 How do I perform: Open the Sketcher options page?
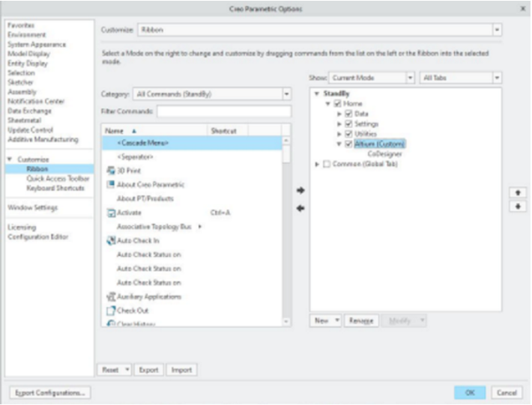[20, 82]
